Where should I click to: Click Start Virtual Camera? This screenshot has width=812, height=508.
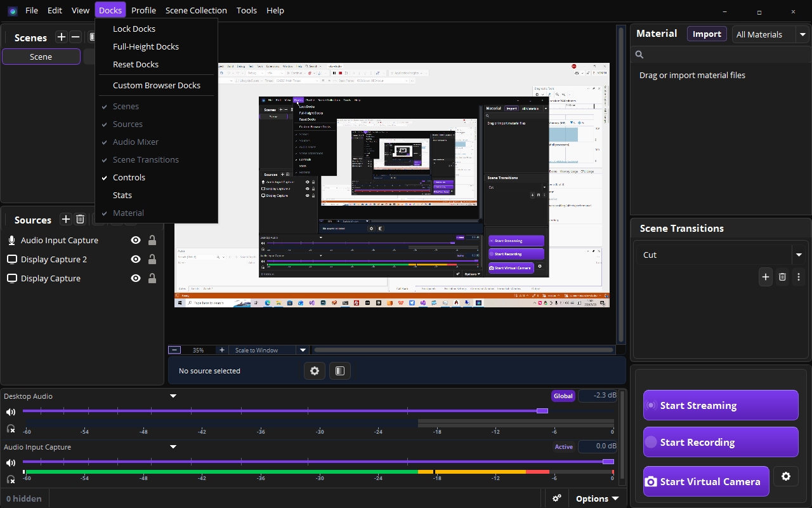(706, 481)
